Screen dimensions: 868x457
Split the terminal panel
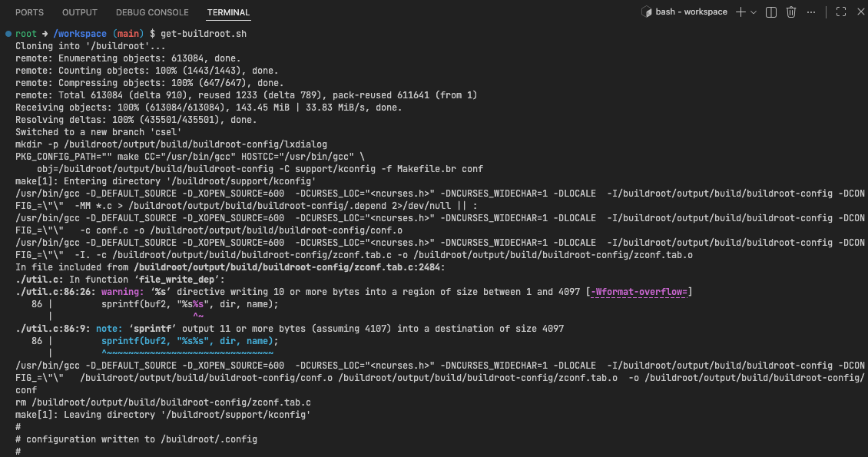tap(771, 12)
